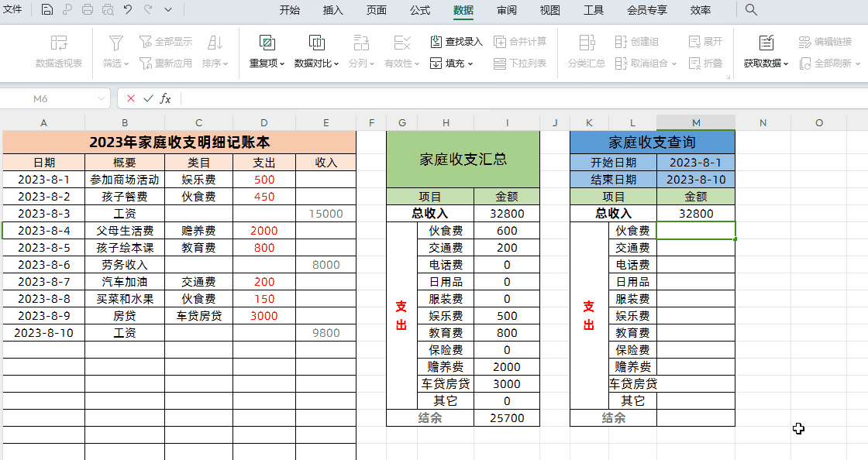Click the 重新应用 button

(x=166, y=63)
